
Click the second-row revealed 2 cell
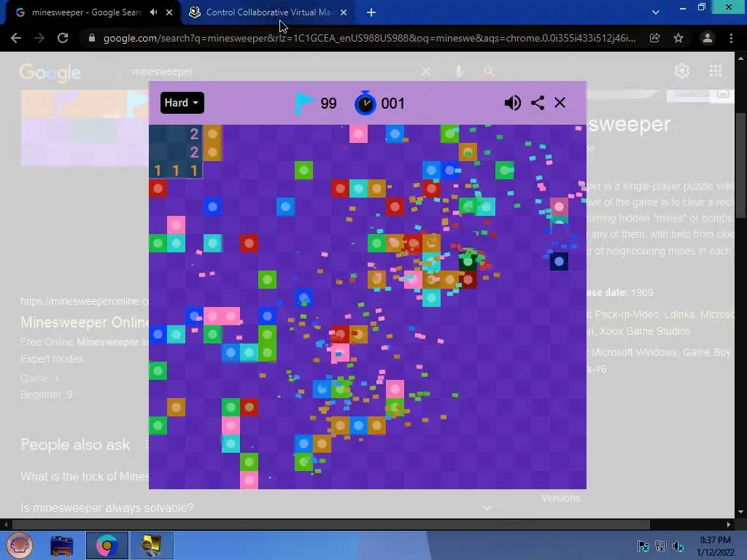[x=194, y=152]
